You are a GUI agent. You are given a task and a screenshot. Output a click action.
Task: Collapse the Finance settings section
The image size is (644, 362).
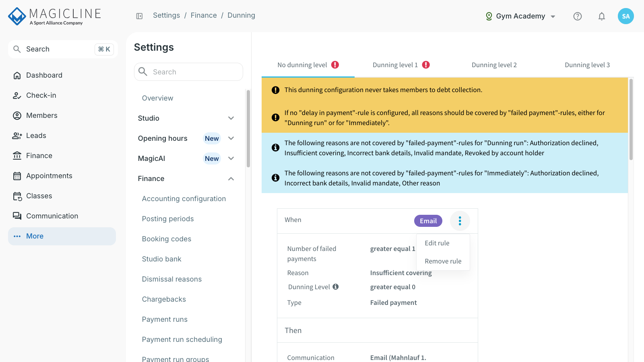point(186,179)
